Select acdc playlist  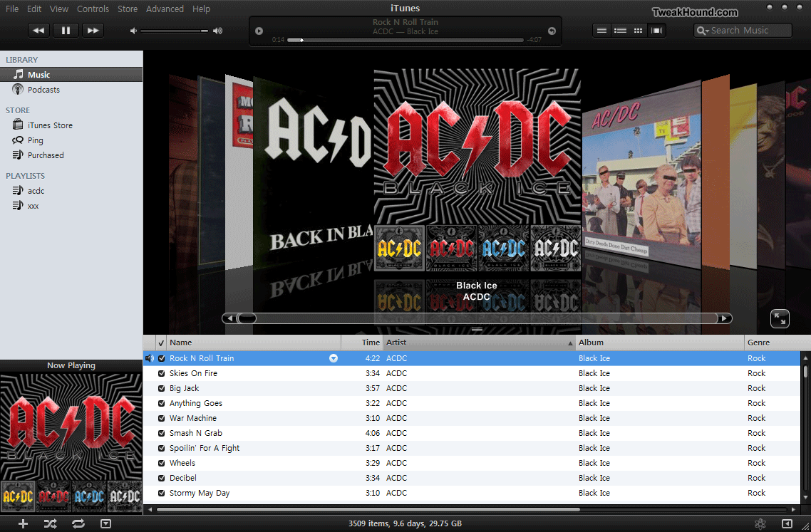click(x=71, y=191)
